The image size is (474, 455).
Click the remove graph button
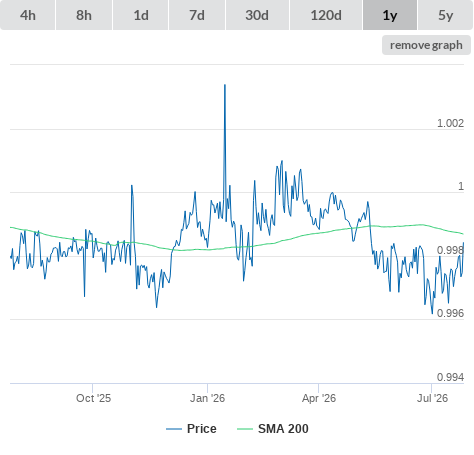(x=426, y=45)
